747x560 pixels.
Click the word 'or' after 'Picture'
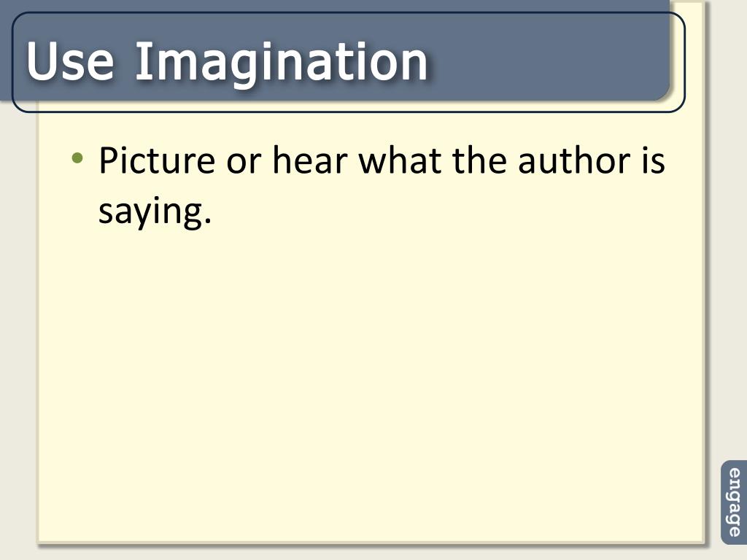(244, 164)
